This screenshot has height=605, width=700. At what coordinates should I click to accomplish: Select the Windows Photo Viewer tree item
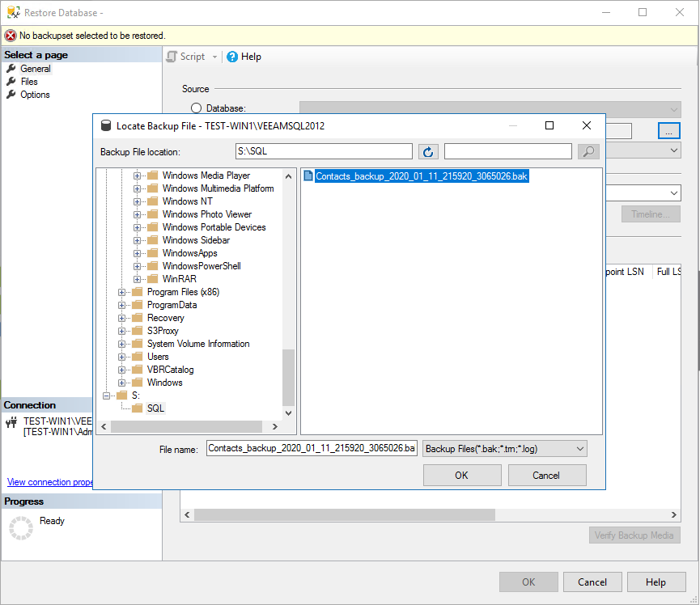click(x=206, y=214)
